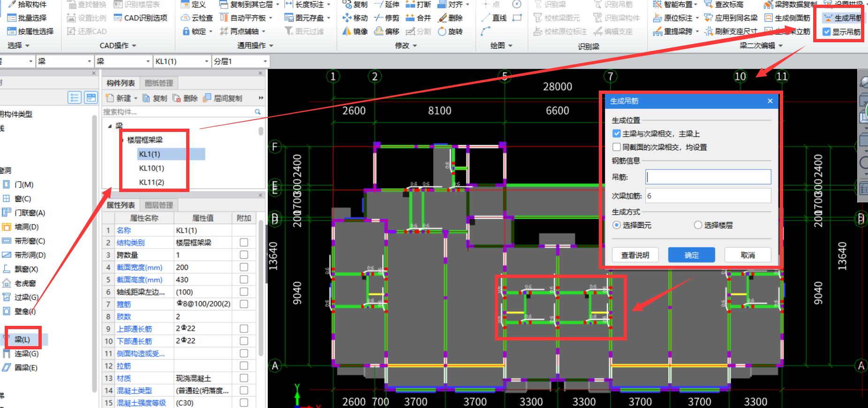
Task: Collapse the 梁 tree node
Action: coord(110,126)
